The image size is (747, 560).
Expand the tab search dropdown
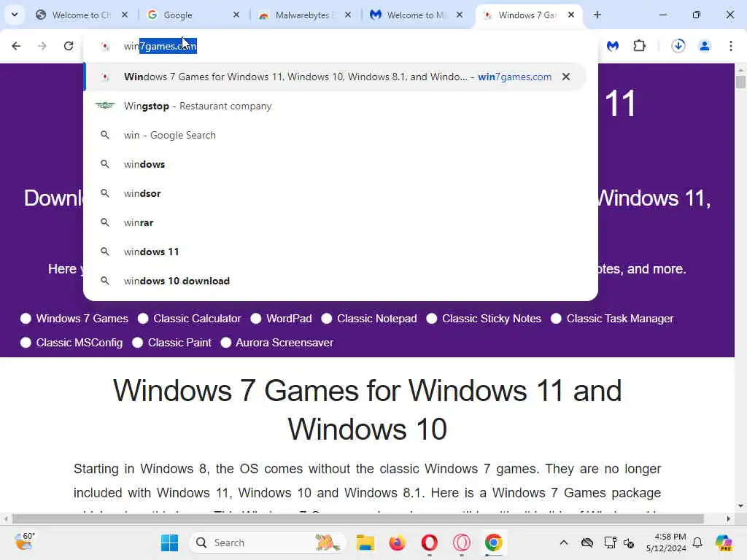[x=15, y=15]
